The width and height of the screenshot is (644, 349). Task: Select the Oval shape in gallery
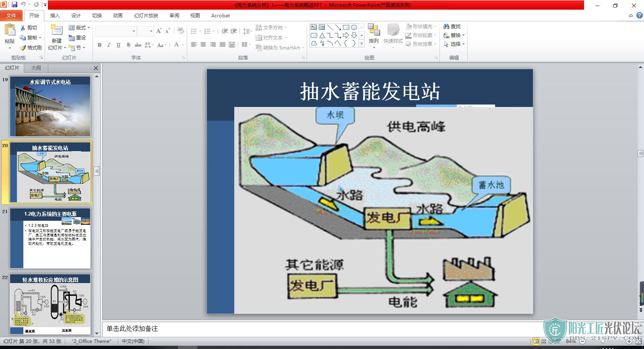click(354, 27)
